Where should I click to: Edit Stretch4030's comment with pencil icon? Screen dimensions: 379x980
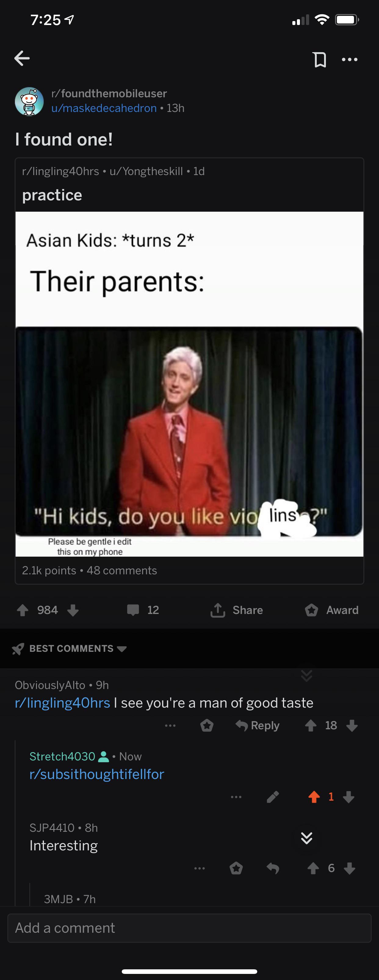point(273,797)
